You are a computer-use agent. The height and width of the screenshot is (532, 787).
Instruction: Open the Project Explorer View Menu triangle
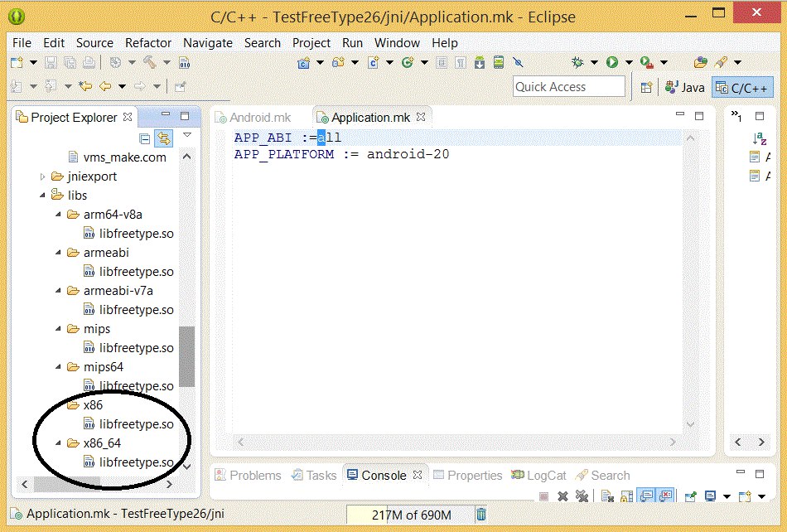tap(187, 135)
